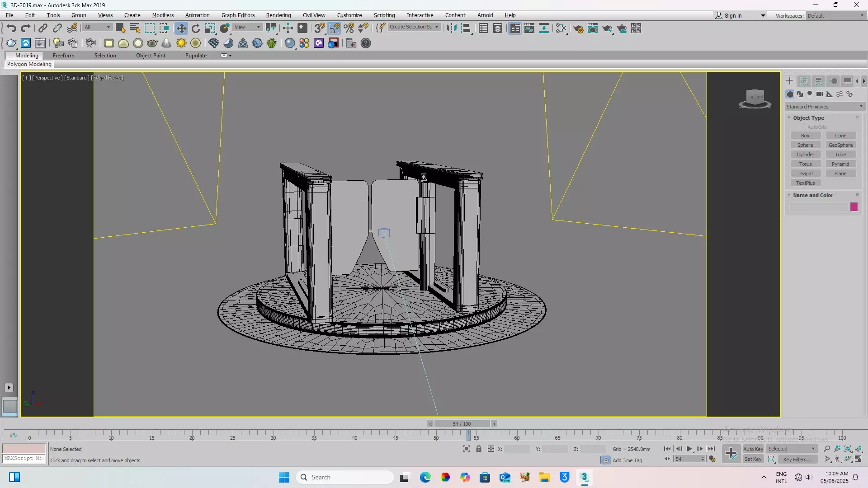Open the Key Filters button

coord(797,460)
